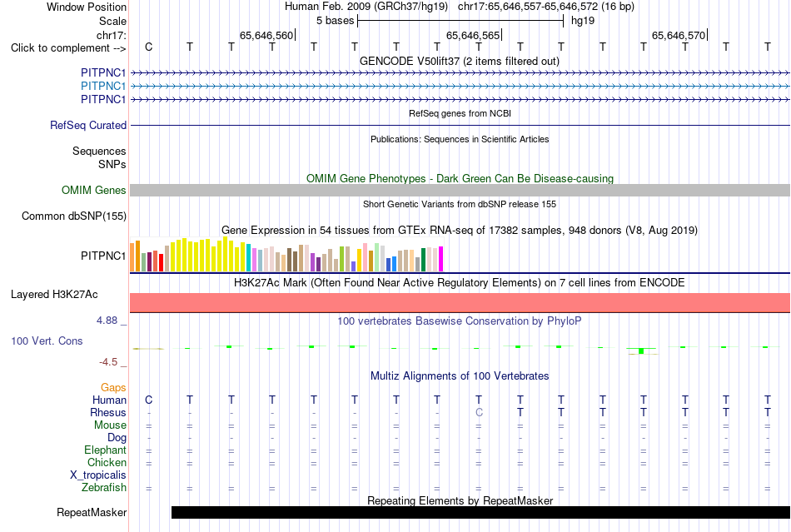Click the RepeatMasker track label
Screen dimensions: 791x532
pos(92,512)
